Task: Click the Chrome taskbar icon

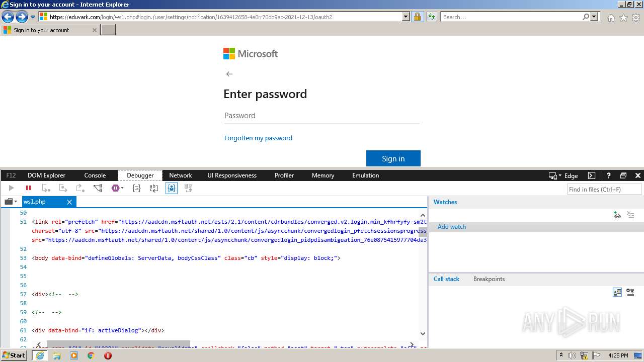Action: click(x=91, y=355)
